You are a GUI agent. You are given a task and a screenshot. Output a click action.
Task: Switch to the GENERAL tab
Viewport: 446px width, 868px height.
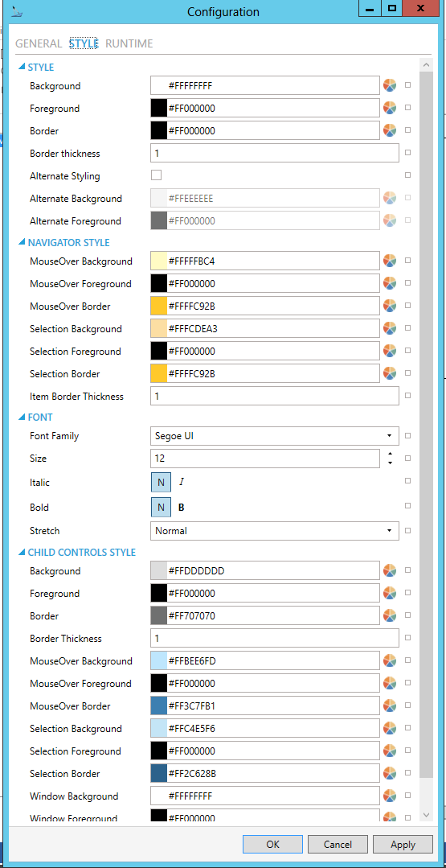[39, 43]
